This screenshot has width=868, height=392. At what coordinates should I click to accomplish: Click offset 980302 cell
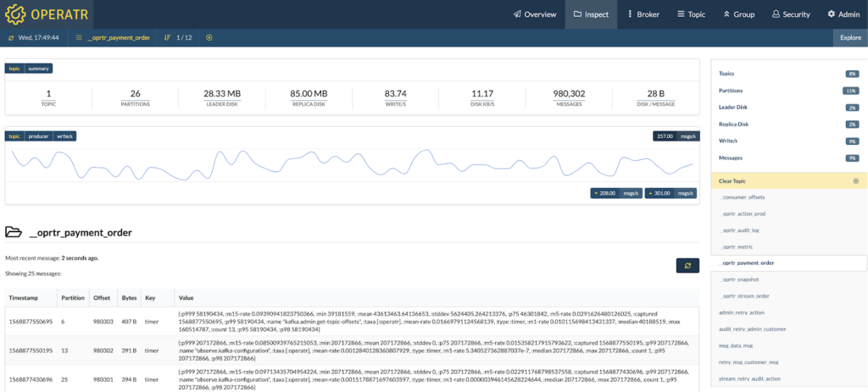point(103,350)
